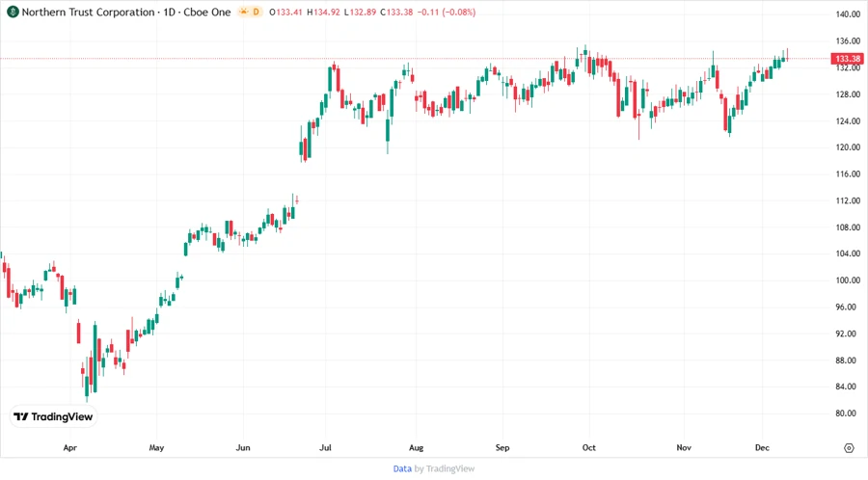The height and width of the screenshot is (480, 868).
Task: Click the Jun label on time axis
Action: click(x=243, y=448)
